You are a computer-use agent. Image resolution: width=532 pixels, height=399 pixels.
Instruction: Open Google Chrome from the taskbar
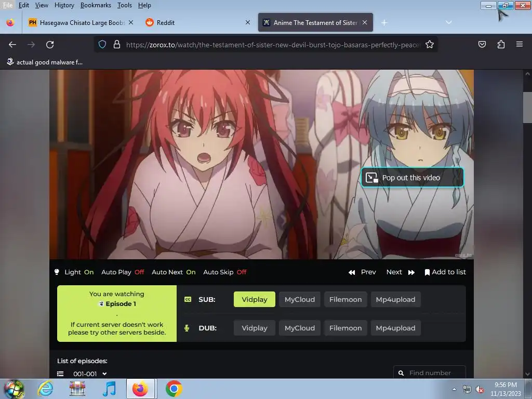[x=174, y=389]
